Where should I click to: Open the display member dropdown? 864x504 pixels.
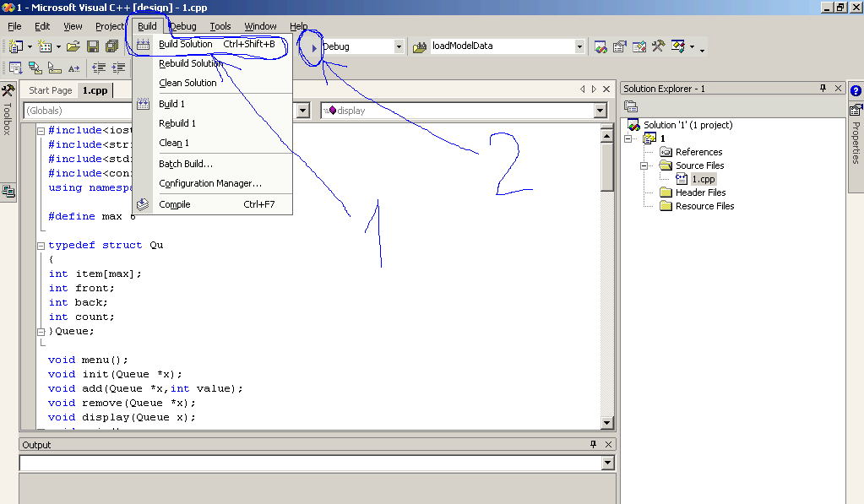(x=600, y=111)
